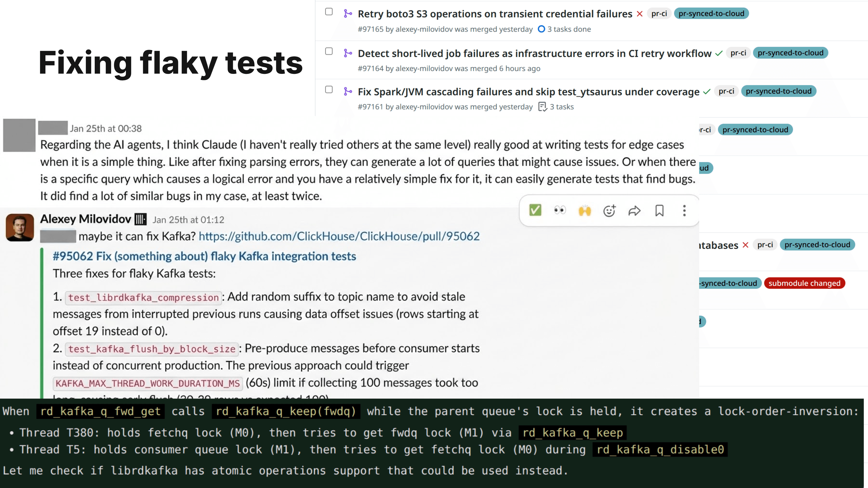Click the raised hands reaction icon

(585, 210)
